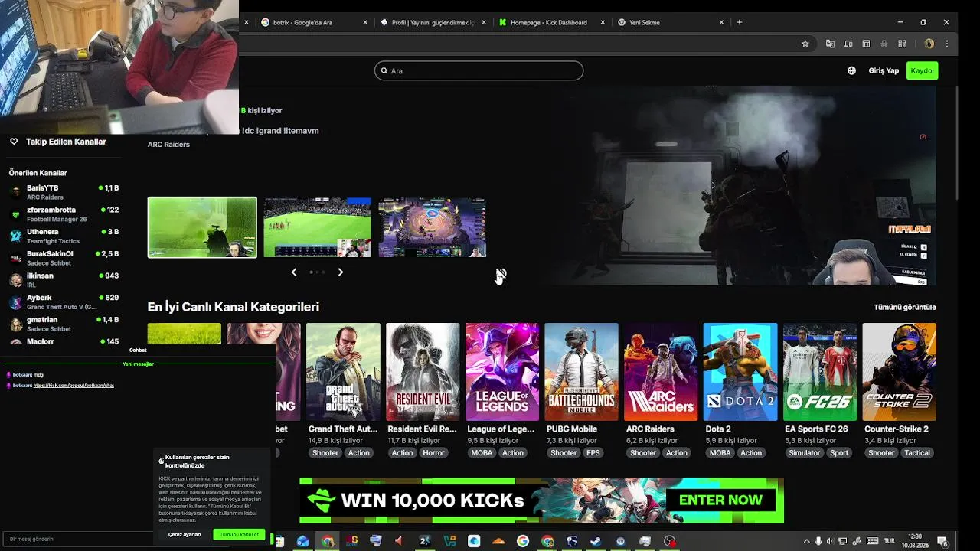Open the Chrome three-dot menu
Screen dimensions: 980x551
947,44
